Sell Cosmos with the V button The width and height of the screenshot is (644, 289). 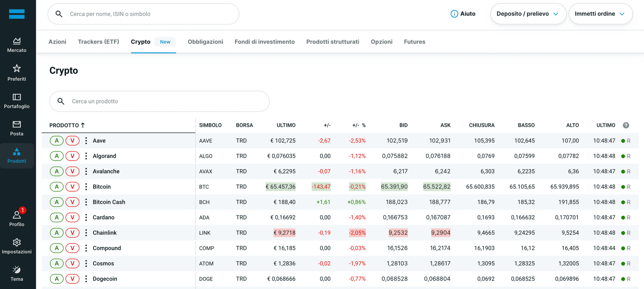72,263
